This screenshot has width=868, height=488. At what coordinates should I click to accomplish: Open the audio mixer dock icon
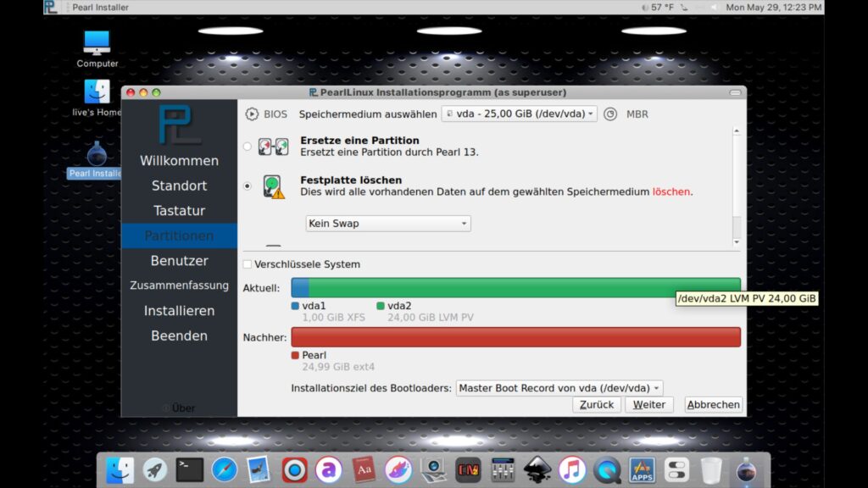pos(503,469)
